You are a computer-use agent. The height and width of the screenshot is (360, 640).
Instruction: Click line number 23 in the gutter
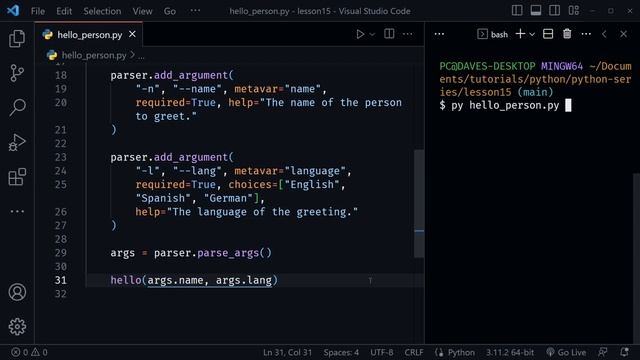[x=61, y=158]
